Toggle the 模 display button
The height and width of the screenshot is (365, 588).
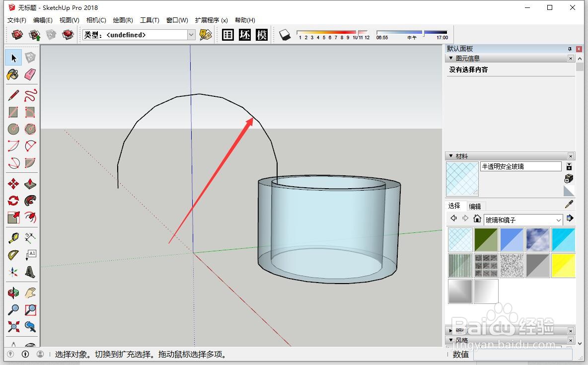coord(262,35)
